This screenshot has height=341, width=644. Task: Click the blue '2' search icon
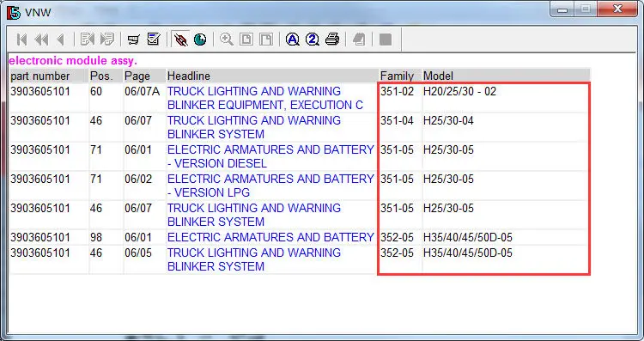(313, 40)
